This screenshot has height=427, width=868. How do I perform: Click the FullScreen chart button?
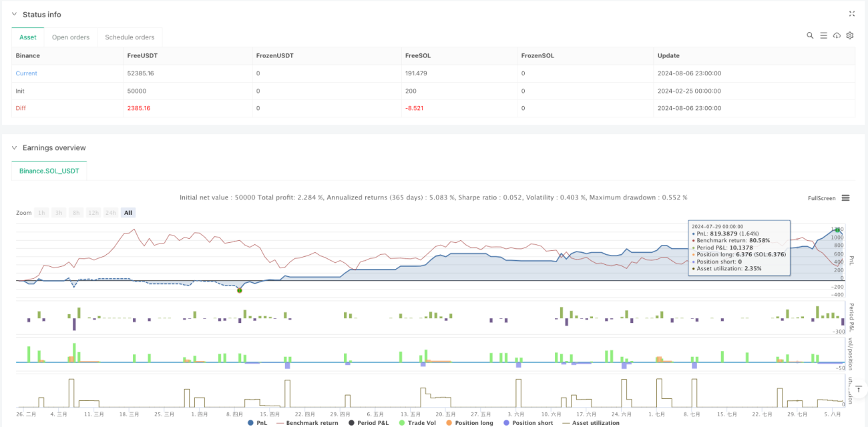click(821, 198)
